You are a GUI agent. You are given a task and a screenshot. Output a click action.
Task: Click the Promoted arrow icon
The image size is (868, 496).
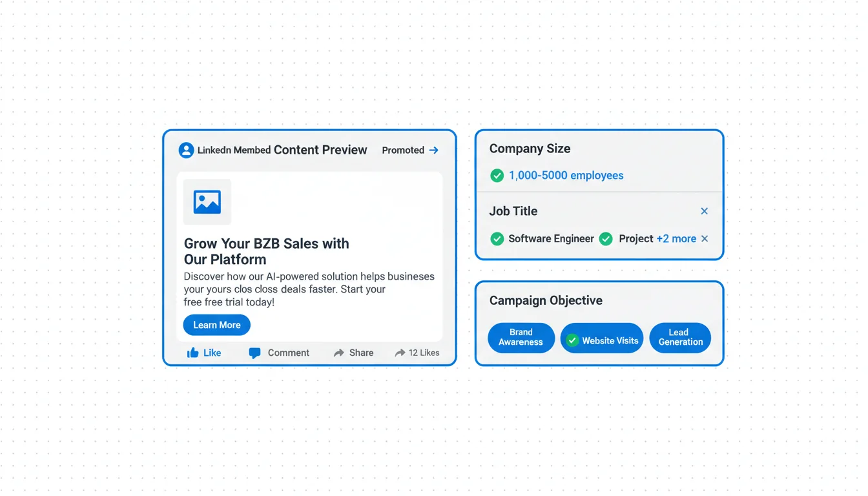pyautogui.click(x=434, y=150)
